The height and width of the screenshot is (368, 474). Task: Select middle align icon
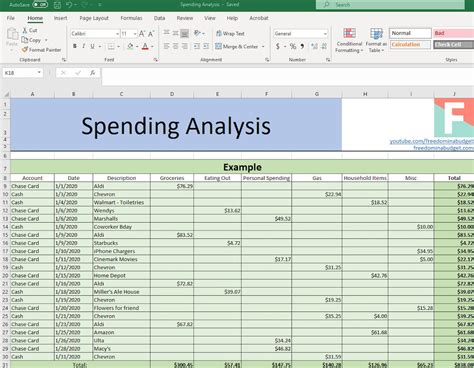coord(175,33)
